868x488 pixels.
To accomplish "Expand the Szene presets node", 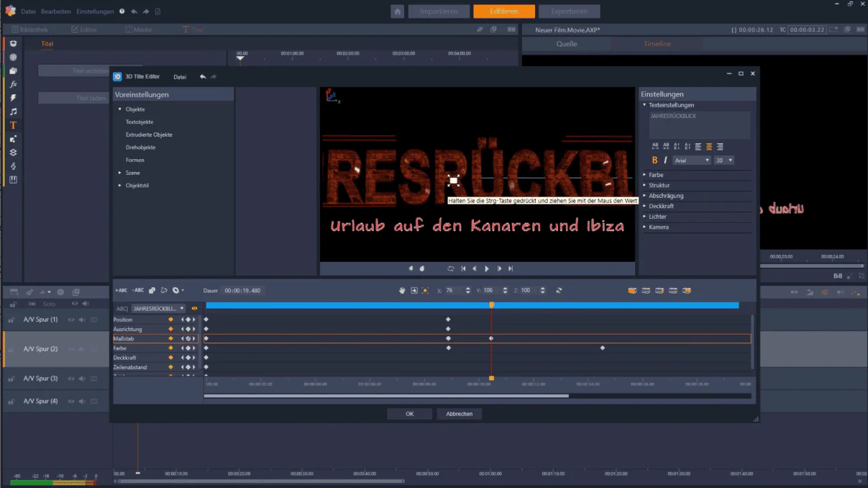I will 120,173.
